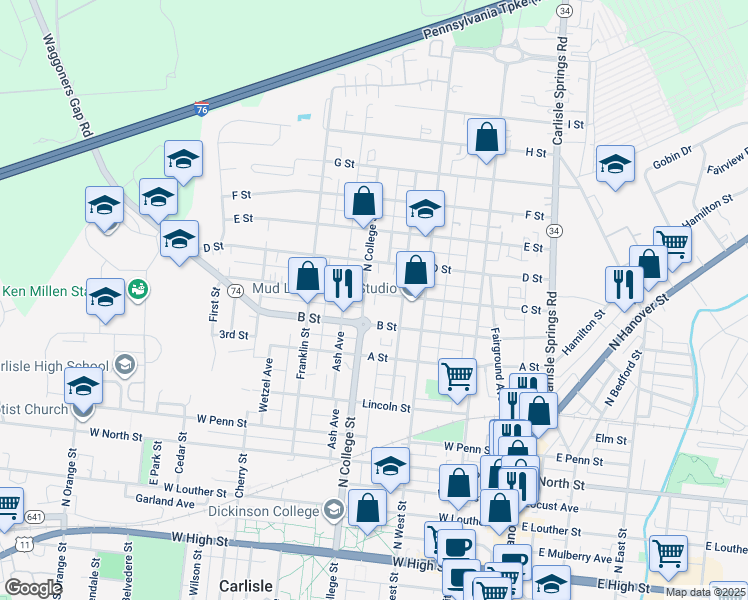Click the restaurant marker near C St east
748x600 pixels.
[x=624, y=284]
